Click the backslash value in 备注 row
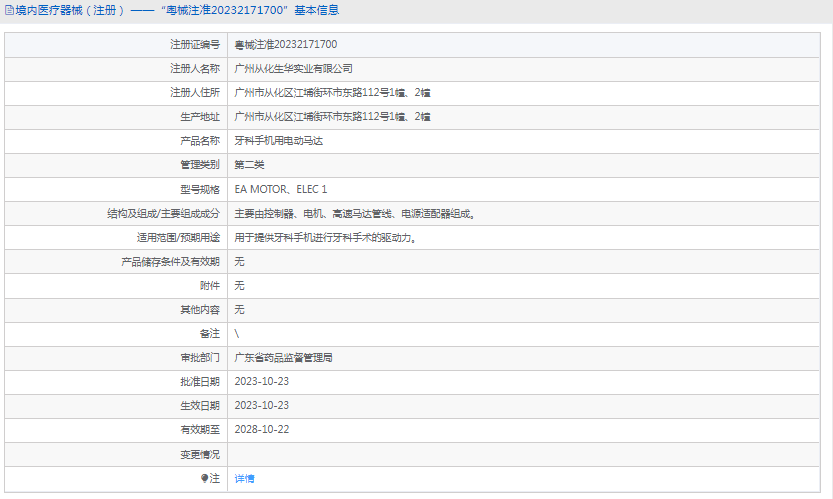The image size is (833, 499). click(236, 334)
